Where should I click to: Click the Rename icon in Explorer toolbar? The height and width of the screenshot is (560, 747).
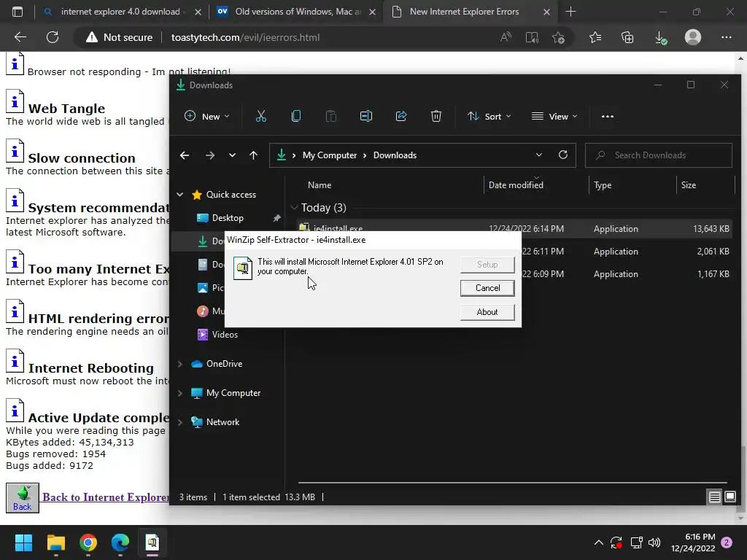click(366, 116)
